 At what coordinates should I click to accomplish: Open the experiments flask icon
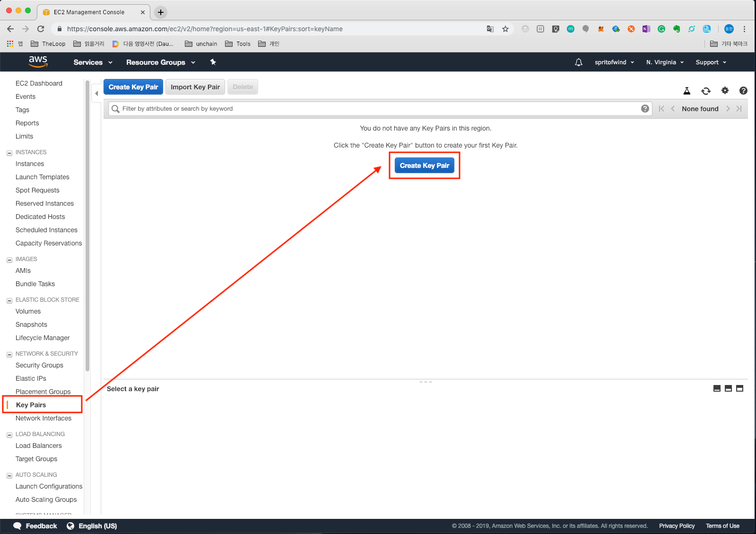click(687, 91)
